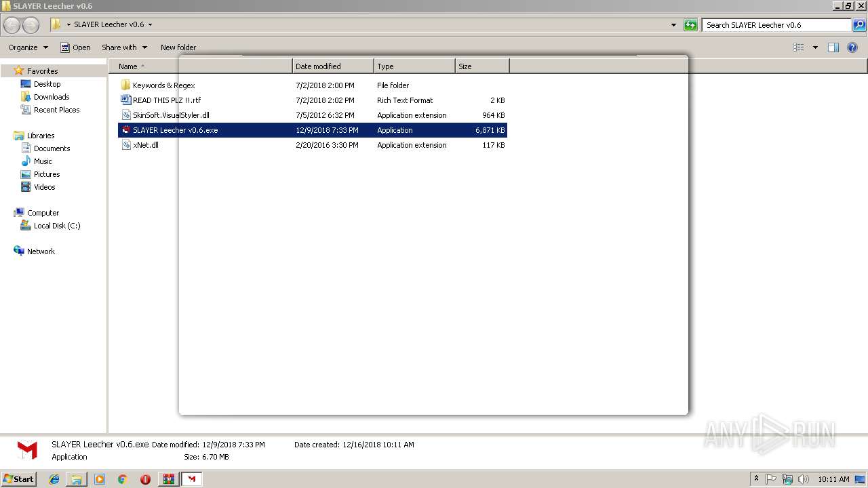Click the Start button
Image resolution: width=868 pixels, height=488 pixels.
pos(18,479)
